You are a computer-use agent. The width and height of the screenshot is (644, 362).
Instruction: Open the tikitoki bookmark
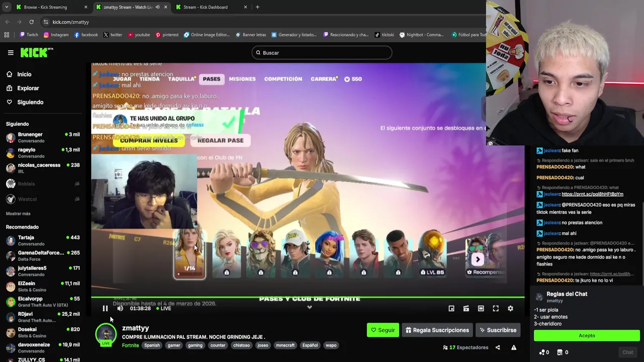coord(384,35)
